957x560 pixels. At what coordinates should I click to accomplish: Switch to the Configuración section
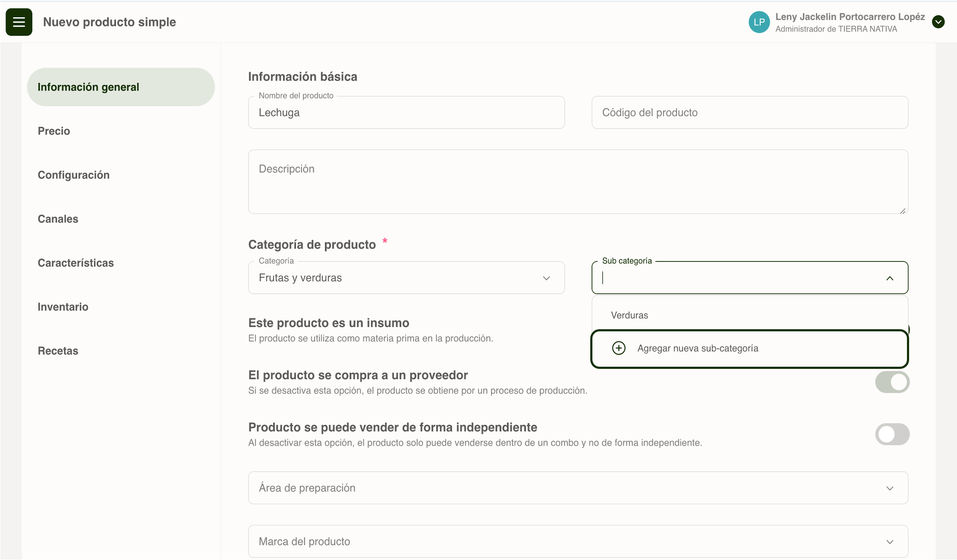pyautogui.click(x=74, y=175)
